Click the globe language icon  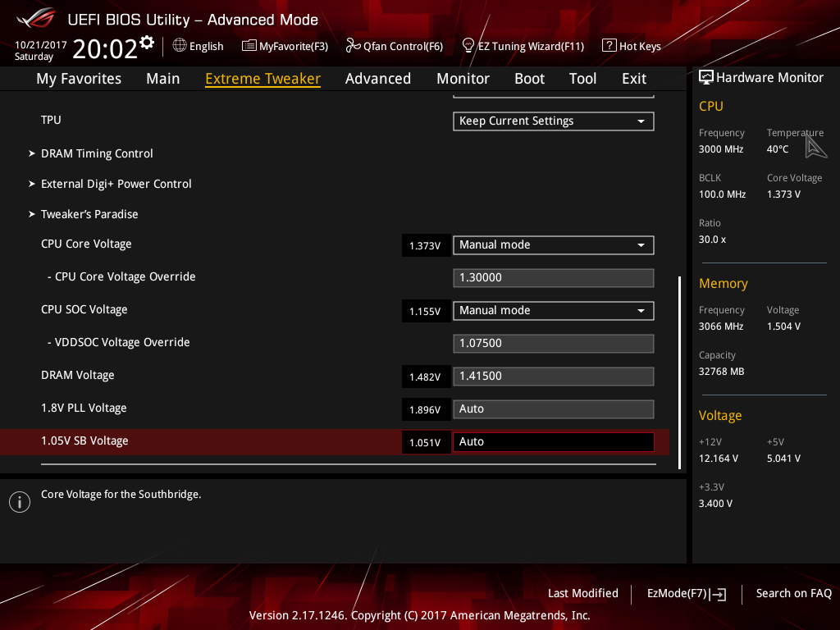[x=180, y=46]
